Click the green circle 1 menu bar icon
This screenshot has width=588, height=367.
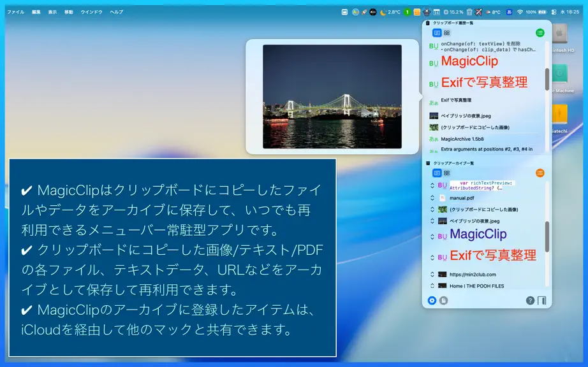point(408,12)
